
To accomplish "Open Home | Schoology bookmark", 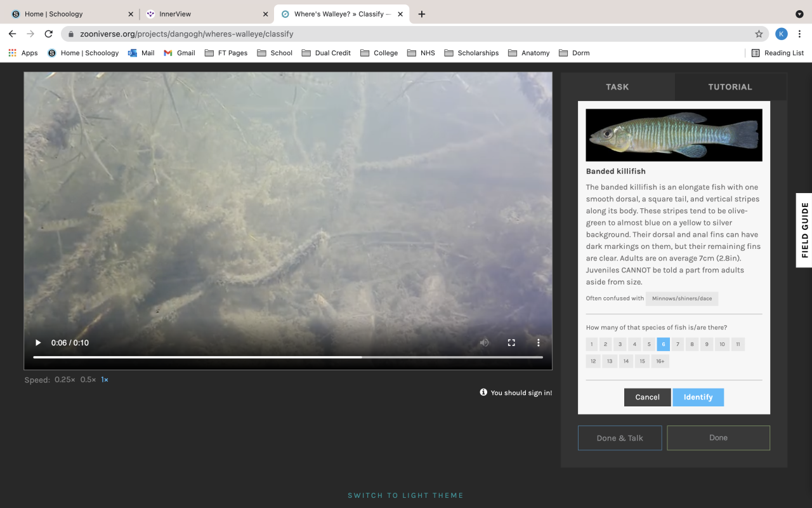I will 83,53.
